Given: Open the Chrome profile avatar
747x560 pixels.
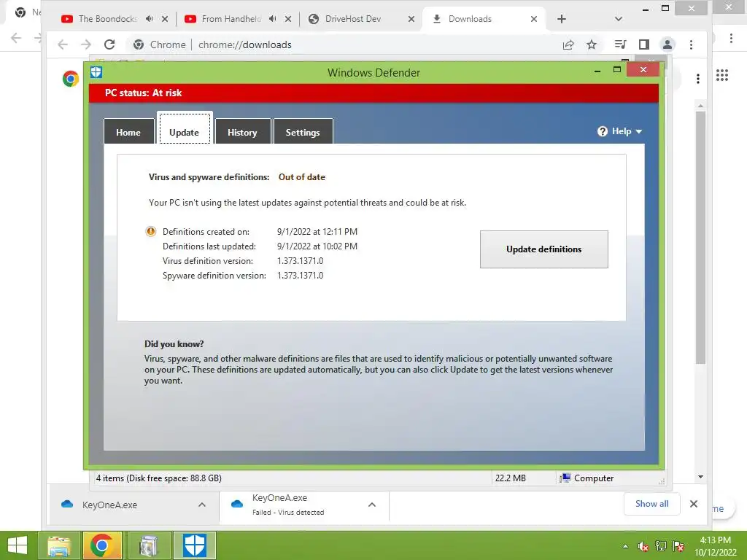Looking at the screenshot, I should click(667, 44).
